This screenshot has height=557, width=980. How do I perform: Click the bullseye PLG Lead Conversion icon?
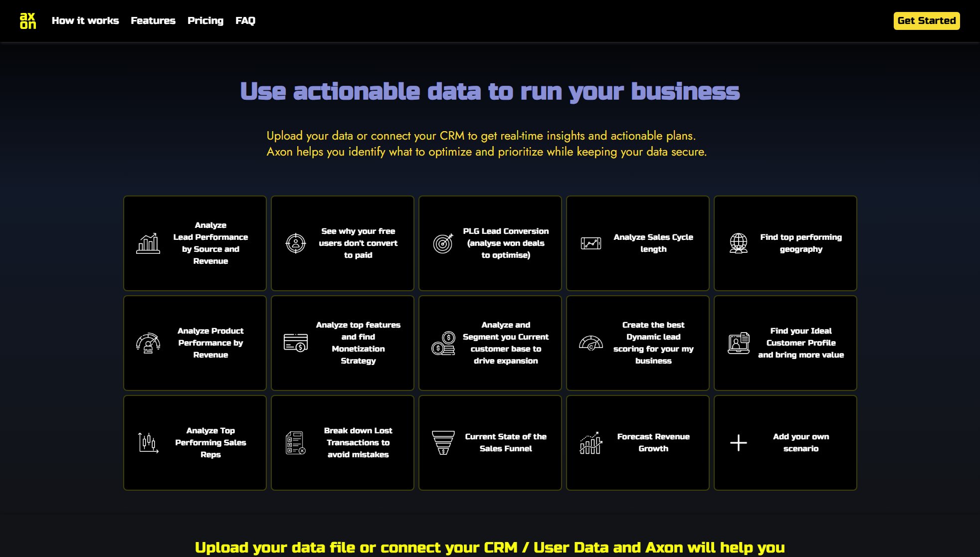(443, 243)
